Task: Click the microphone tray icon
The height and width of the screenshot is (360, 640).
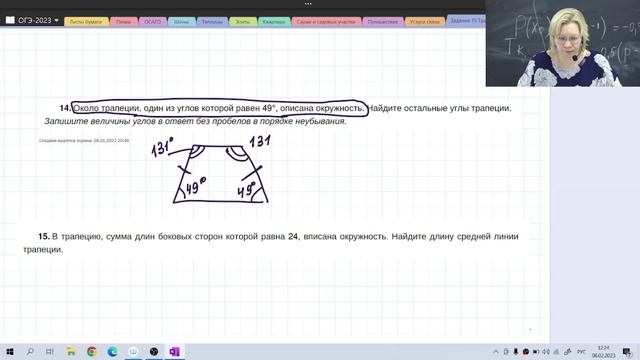Action: [x=516, y=351]
